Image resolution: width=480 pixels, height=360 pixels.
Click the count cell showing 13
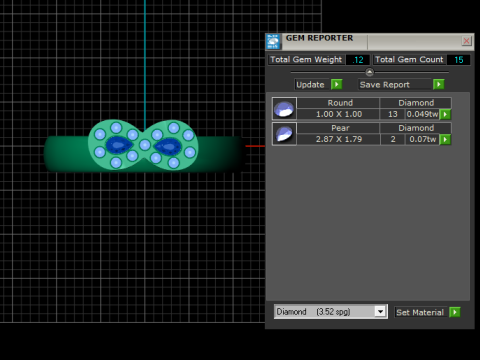pyautogui.click(x=393, y=114)
